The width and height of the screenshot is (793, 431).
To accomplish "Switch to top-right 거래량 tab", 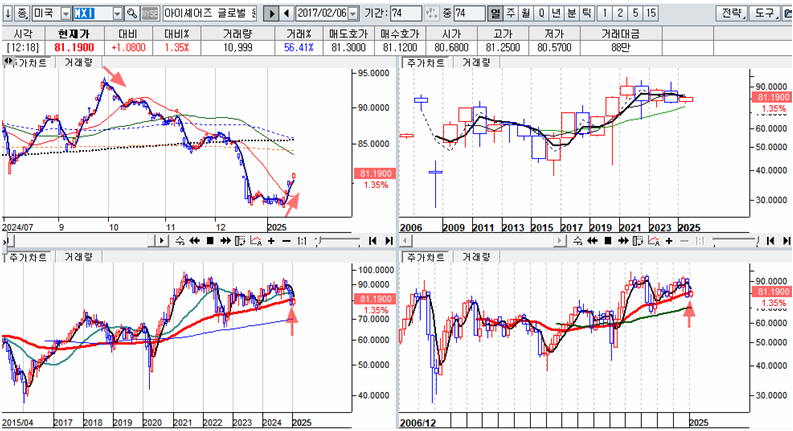I will click(476, 63).
